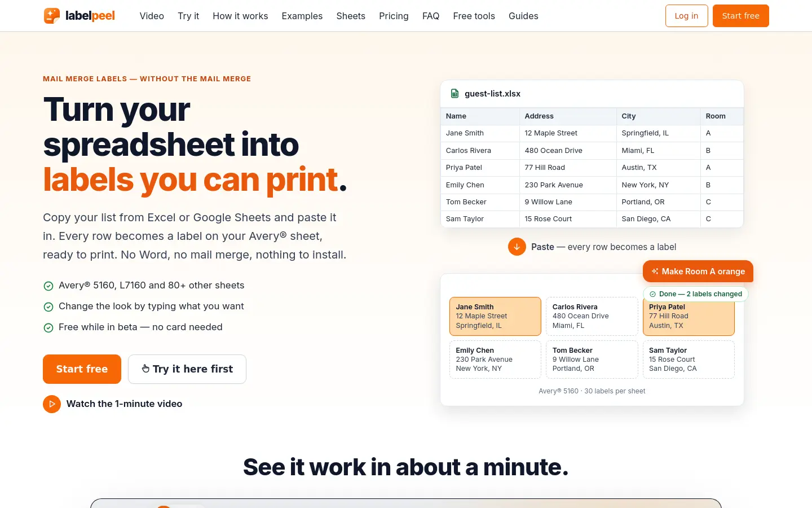Select the Sam Taylor label
The width and height of the screenshot is (812, 508).
(689, 360)
